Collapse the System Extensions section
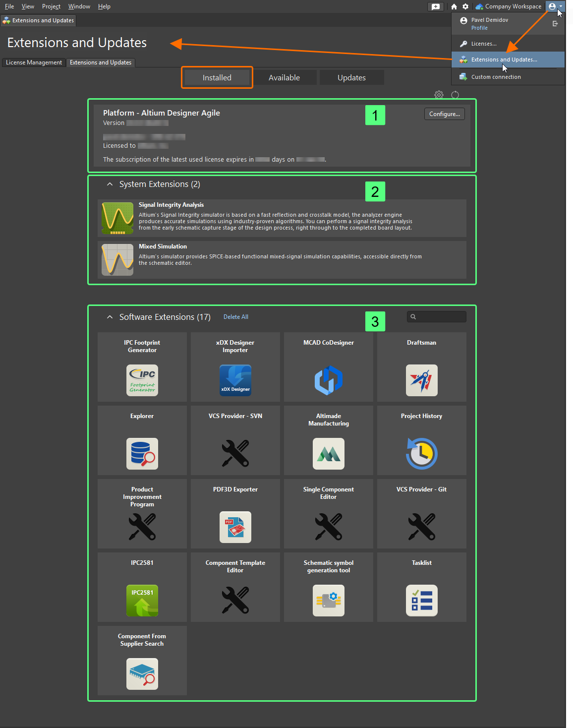Viewport: 573px width, 728px height. click(110, 184)
